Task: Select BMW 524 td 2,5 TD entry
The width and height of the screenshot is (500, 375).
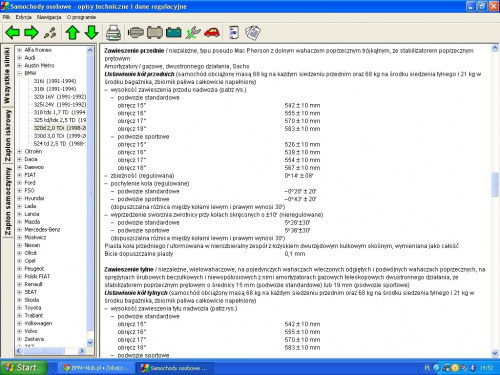Action: (60, 144)
